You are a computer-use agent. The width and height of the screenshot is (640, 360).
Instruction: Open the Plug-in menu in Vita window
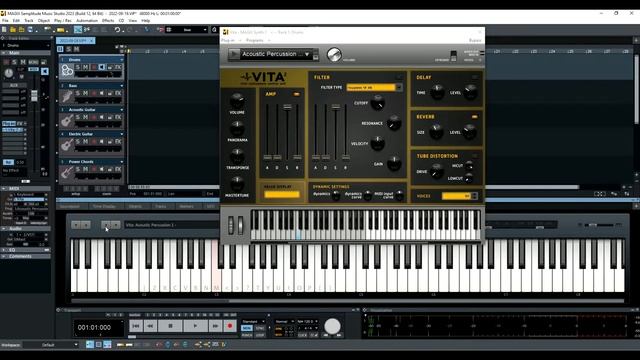tap(228, 40)
